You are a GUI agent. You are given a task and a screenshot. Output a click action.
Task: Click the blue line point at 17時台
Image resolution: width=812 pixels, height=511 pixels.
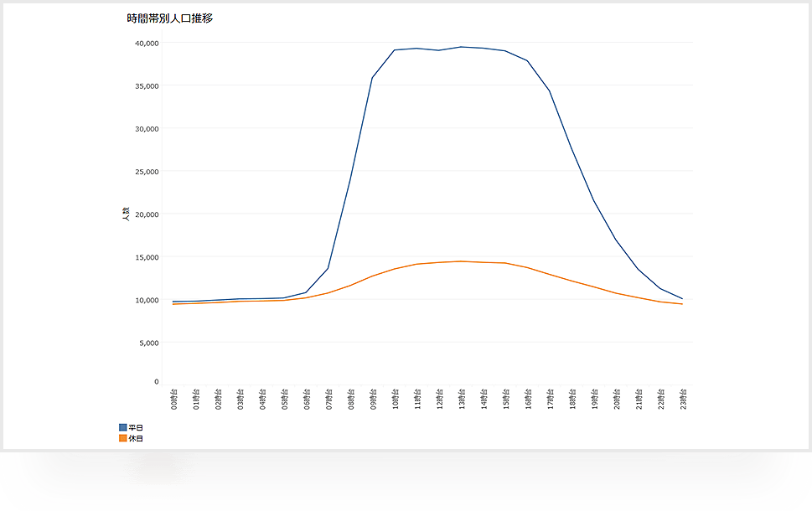coord(550,90)
